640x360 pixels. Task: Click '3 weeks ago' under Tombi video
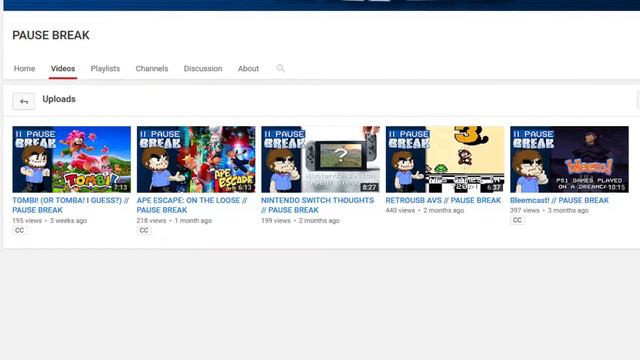(x=69, y=220)
